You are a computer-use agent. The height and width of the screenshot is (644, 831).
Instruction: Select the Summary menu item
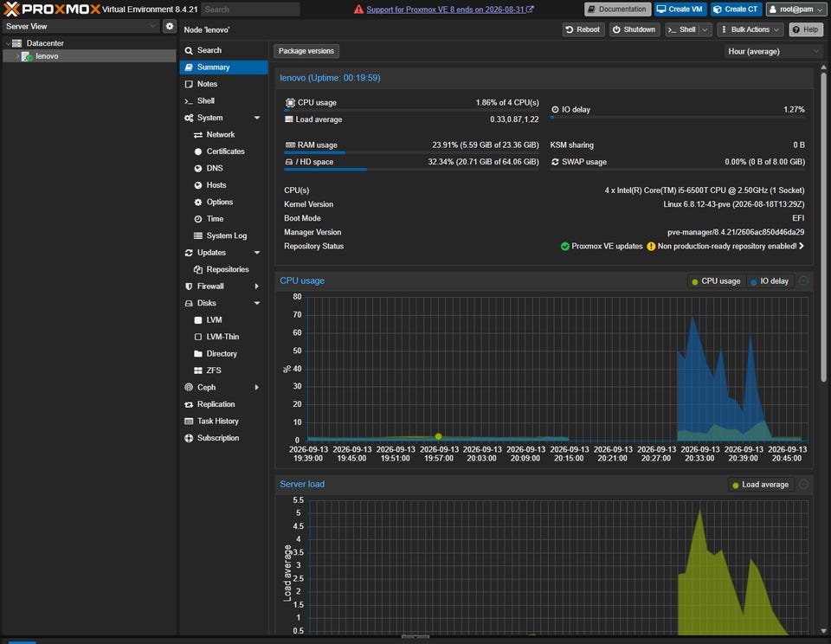223,68
